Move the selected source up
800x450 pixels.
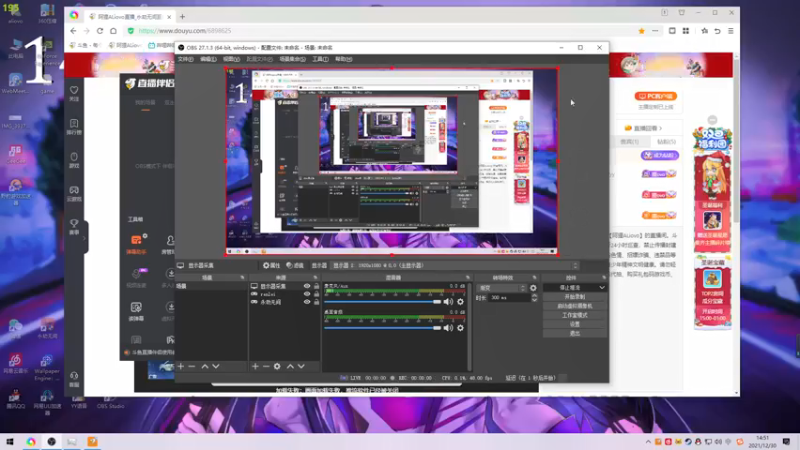click(x=290, y=366)
